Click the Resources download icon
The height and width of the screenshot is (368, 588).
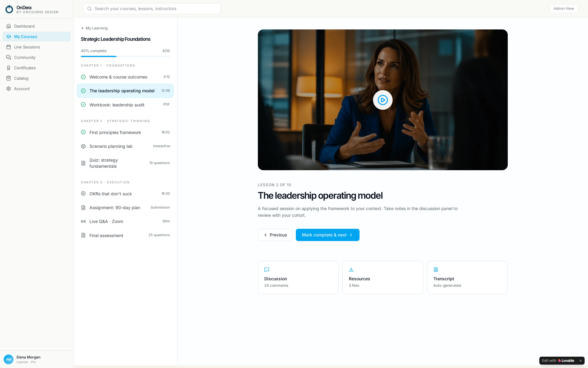coord(351,270)
